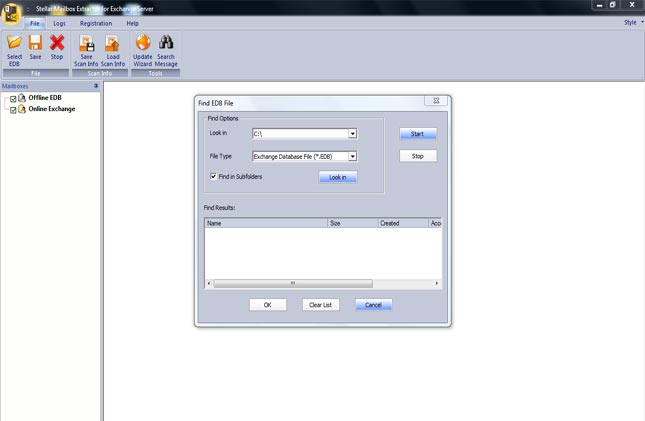Viewport: 645px width, 421px height.
Task: Select the Offline EDB tree item
Action: (x=45, y=98)
